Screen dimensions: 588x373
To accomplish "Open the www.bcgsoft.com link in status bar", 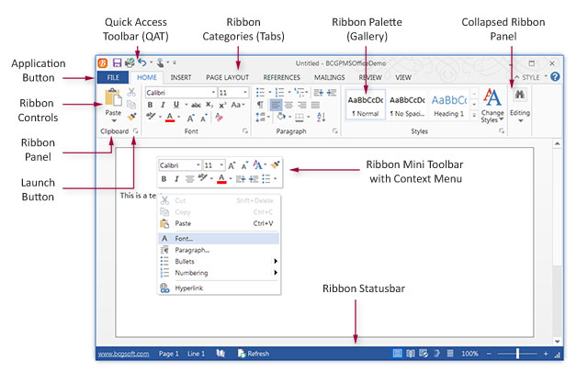I will pos(123,354).
